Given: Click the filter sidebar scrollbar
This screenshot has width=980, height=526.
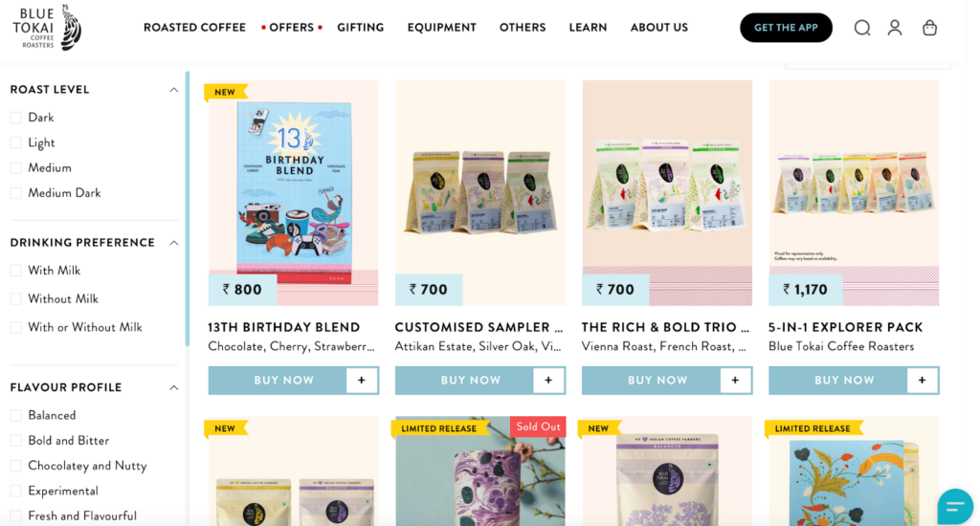Looking at the screenshot, I should tap(187, 209).
